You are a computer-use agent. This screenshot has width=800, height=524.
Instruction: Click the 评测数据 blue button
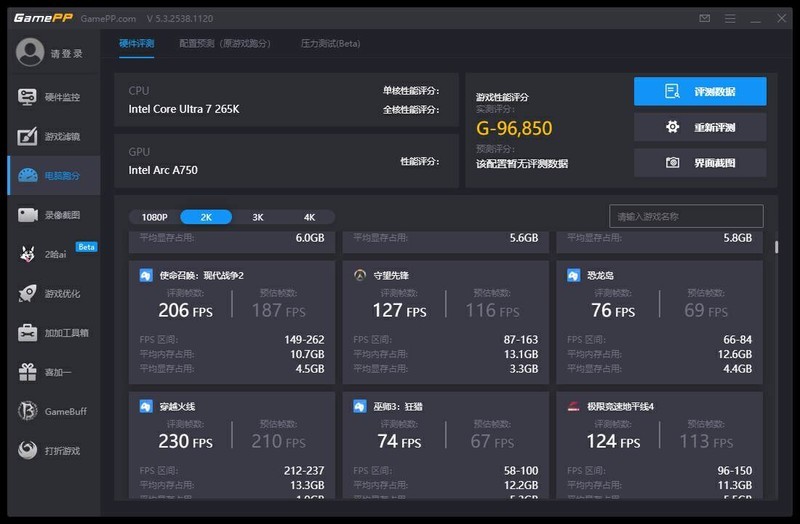[700, 91]
